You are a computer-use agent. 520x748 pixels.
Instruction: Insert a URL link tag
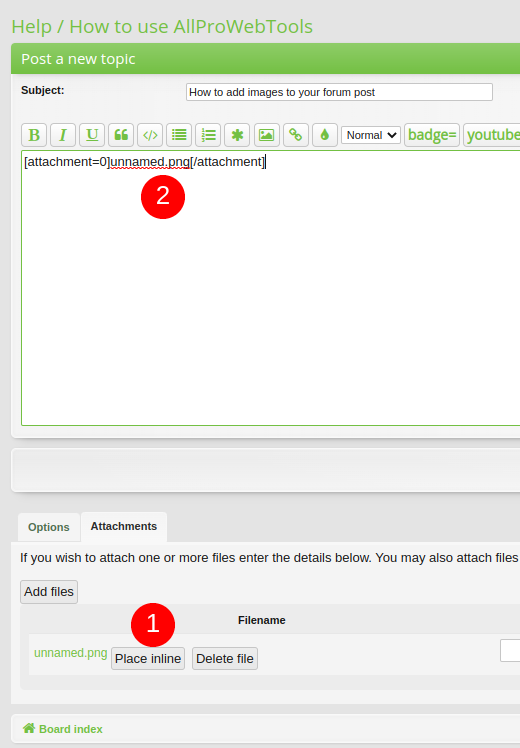point(296,135)
